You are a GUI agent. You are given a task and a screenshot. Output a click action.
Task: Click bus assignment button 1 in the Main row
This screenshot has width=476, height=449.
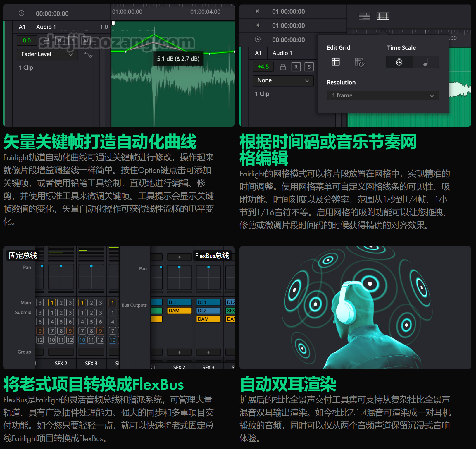click(x=52, y=303)
